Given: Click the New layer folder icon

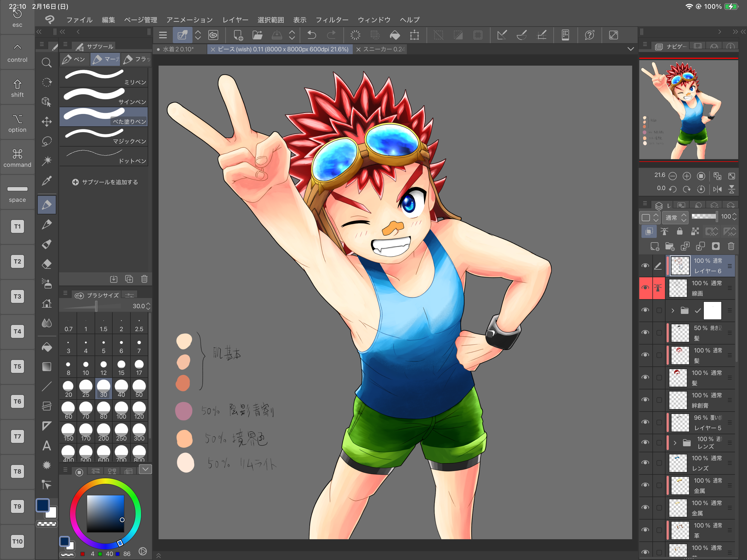Looking at the screenshot, I should point(670,246).
